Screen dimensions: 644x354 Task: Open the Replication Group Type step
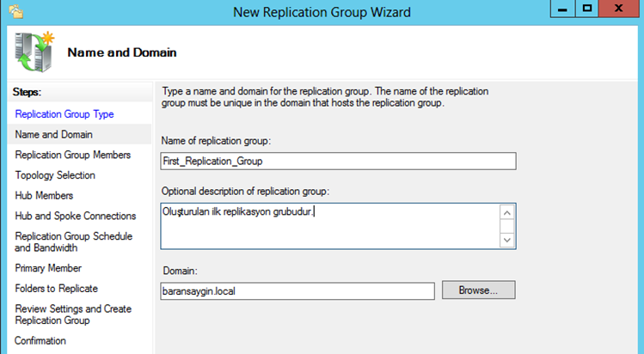tap(64, 113)
